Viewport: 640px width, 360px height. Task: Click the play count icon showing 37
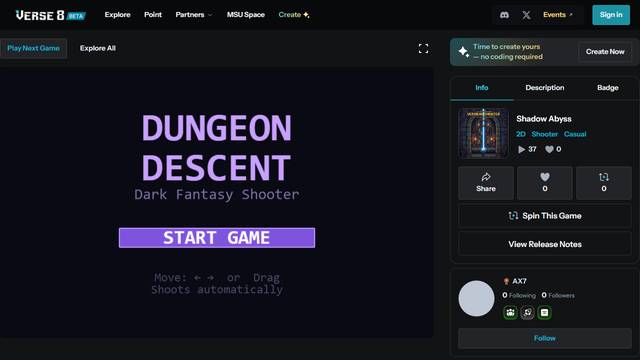(x=521, y=149)
